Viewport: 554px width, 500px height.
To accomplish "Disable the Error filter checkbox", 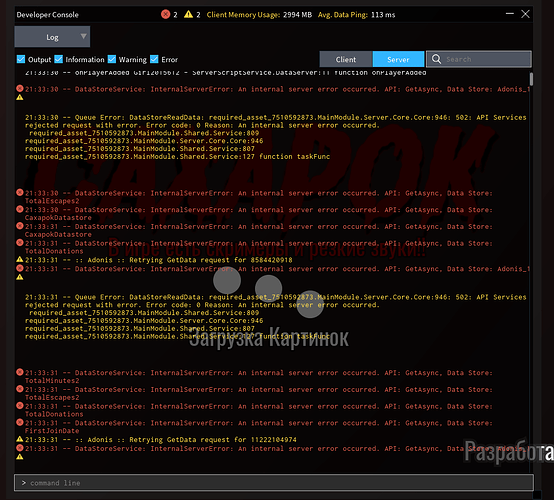I will [x=154, y=59].
